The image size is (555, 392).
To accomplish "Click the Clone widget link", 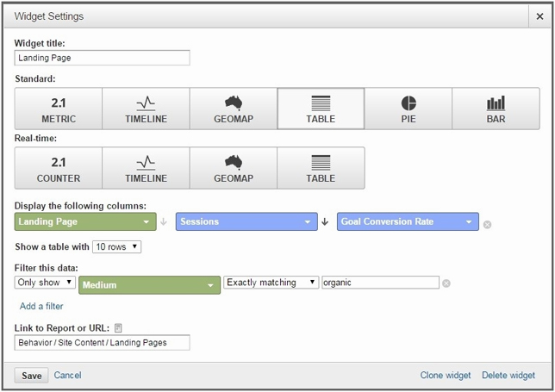I will [446, 375].
